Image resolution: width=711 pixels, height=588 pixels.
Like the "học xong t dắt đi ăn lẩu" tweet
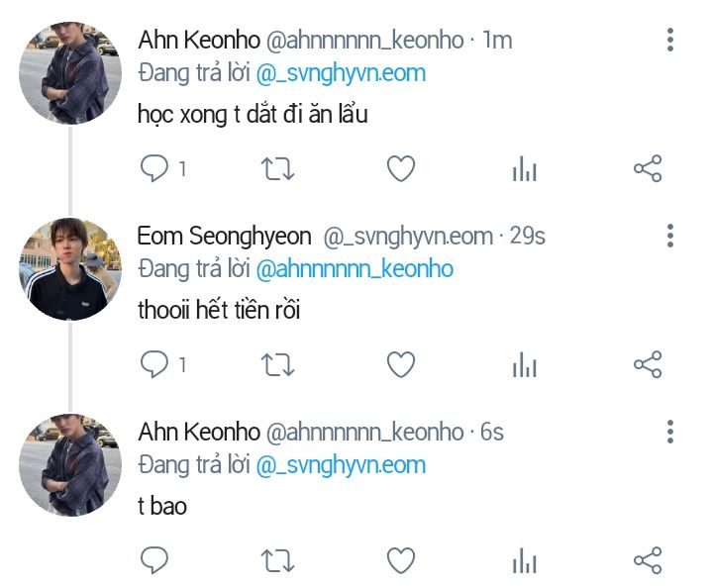(x=400, y=169)
